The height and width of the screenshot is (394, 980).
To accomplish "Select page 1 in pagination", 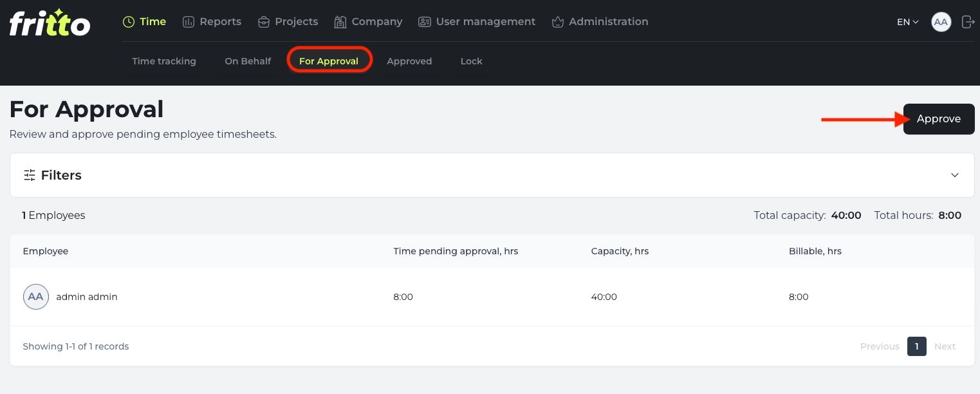I will (x=917, y=346).
